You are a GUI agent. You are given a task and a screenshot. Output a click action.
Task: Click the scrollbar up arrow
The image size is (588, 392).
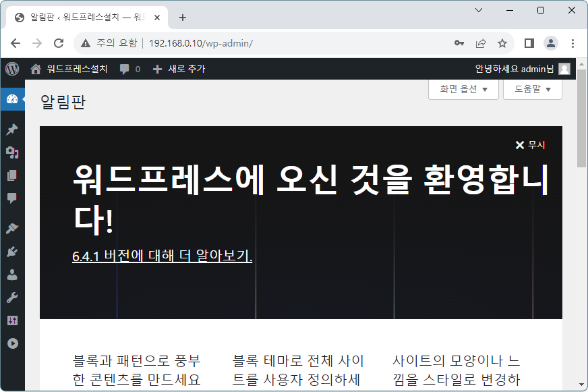tap(582, 64)
